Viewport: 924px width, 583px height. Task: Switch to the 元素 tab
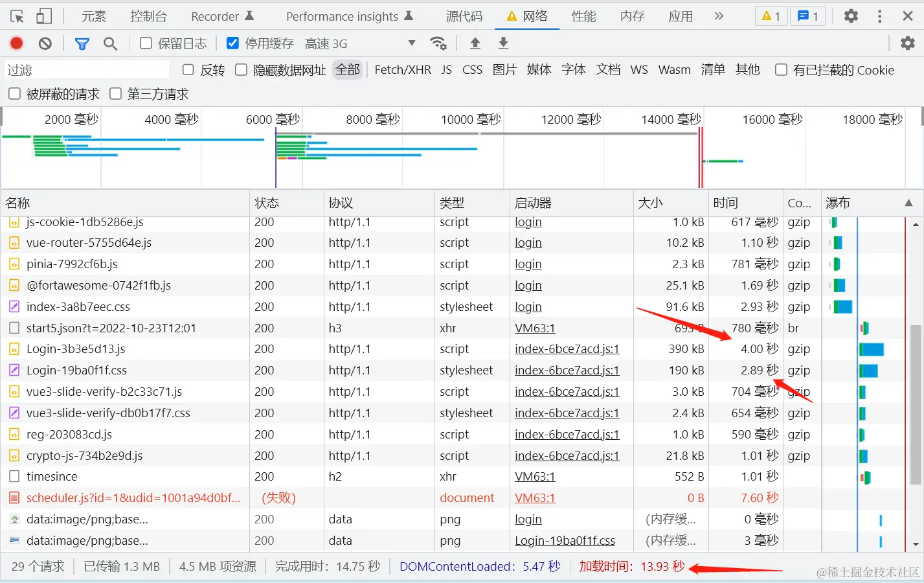click(x=94, y=16)
